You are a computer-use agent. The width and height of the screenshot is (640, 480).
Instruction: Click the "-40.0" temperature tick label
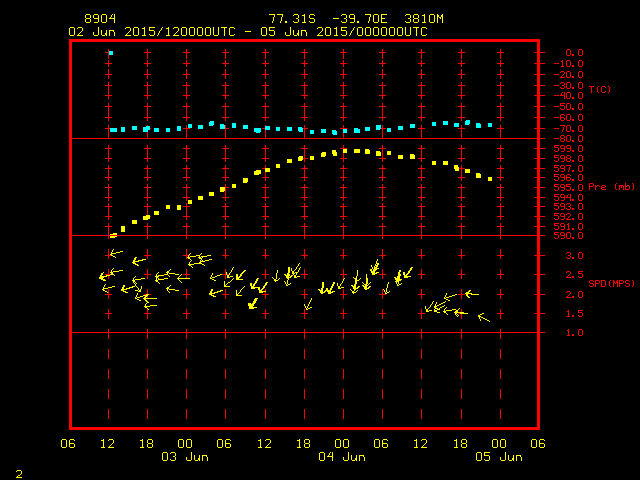click(x=569, y=96)
